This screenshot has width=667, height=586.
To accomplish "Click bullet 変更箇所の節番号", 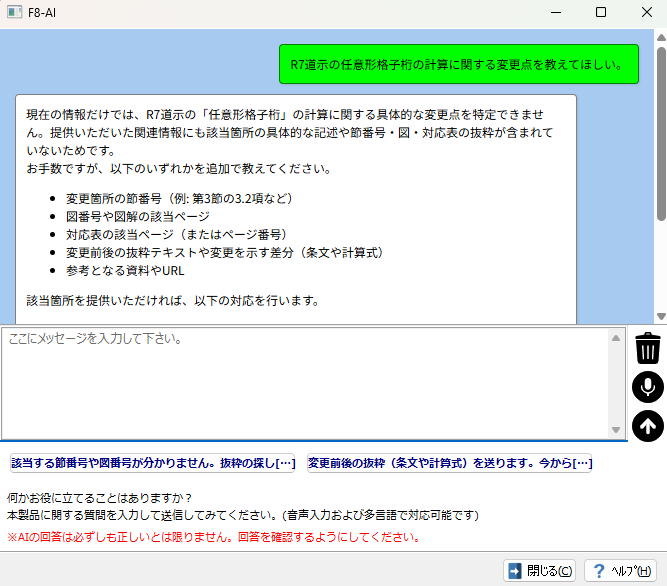I will click(x=179, y=199).
